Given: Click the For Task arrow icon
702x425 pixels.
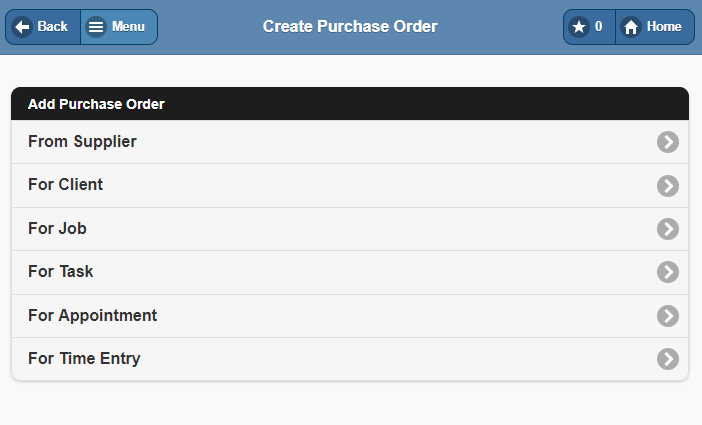Looking at the screenshot, I should pyautogui.click(x=668, y=272).
